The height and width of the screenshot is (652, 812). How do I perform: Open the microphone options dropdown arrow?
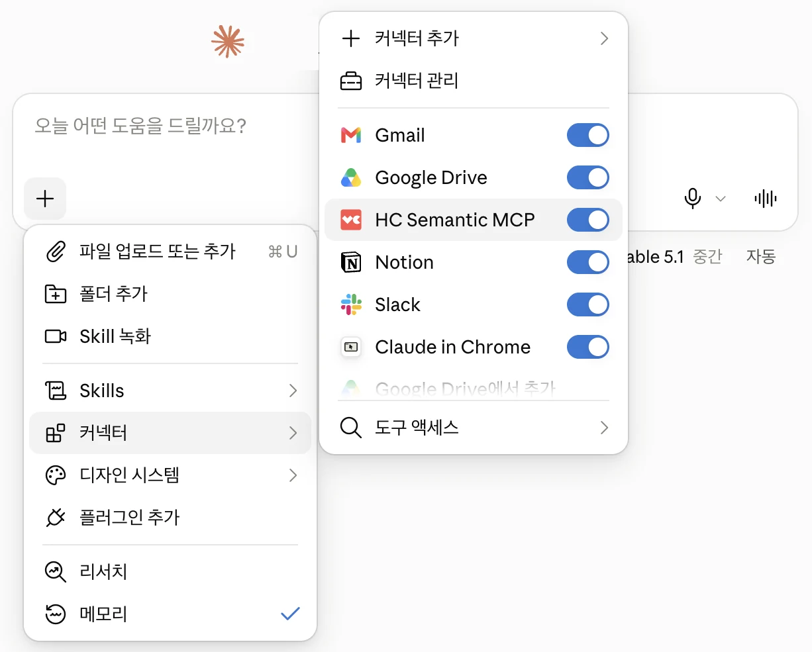(721, 199)
